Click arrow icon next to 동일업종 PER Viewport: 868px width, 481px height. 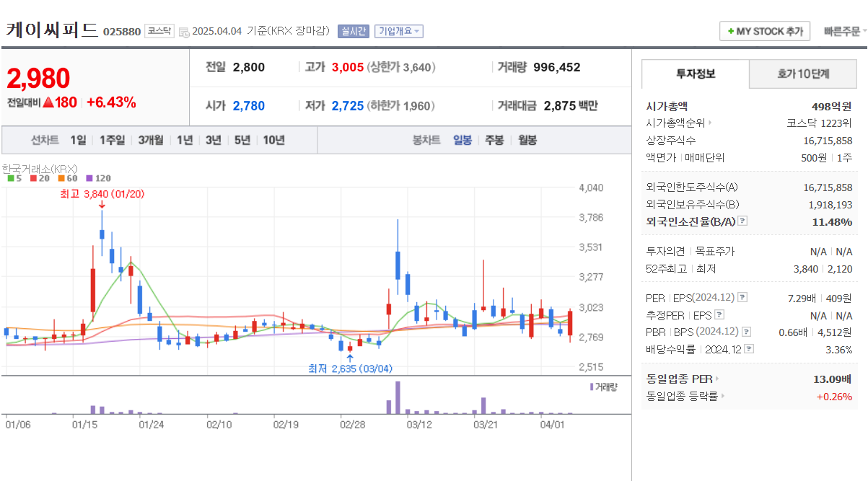pos(716,379)
